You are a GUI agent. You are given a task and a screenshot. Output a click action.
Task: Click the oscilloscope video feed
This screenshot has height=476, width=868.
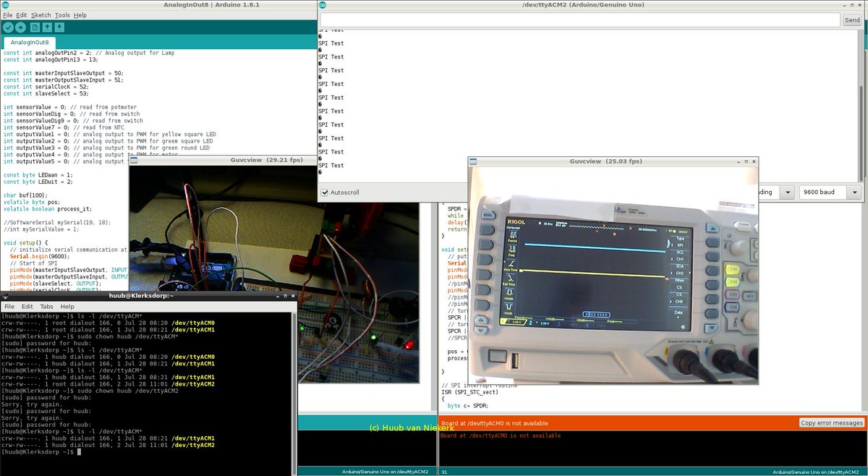[x=613, y=275]
